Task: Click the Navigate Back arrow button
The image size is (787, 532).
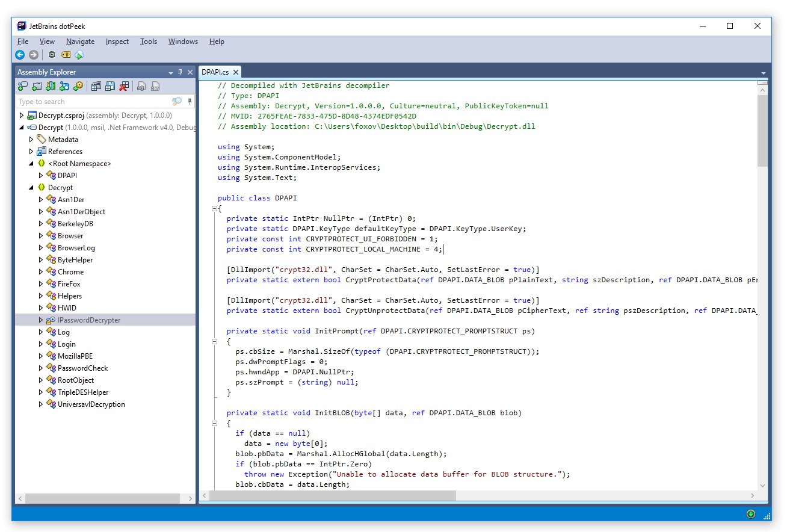Action: tap(20, 55)
